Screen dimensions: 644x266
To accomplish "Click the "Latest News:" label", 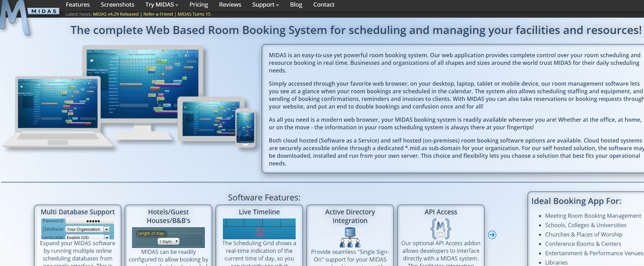I will click(79, 14).
